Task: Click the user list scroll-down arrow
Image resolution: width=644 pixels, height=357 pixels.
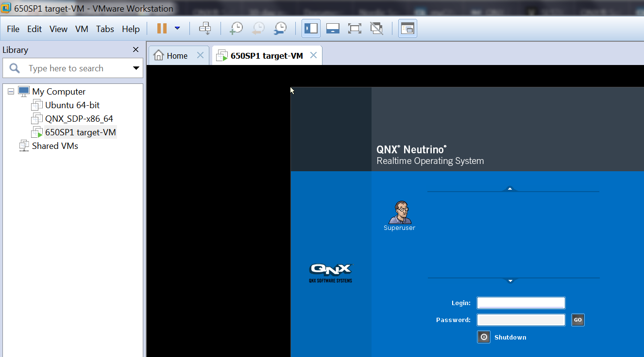Action: point(510,281)
